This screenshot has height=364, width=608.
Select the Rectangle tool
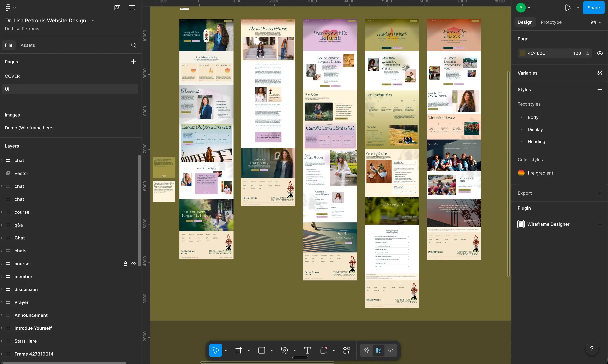coord(261,350)
